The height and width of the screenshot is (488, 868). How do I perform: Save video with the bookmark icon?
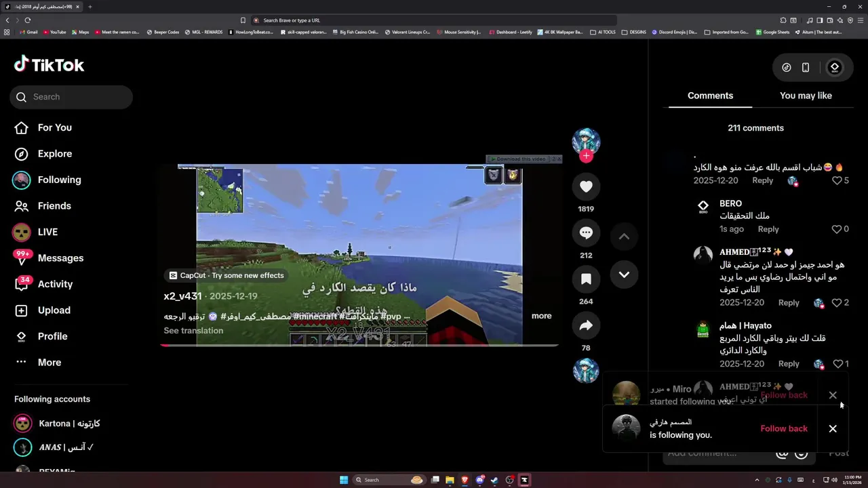pos(586,279)
